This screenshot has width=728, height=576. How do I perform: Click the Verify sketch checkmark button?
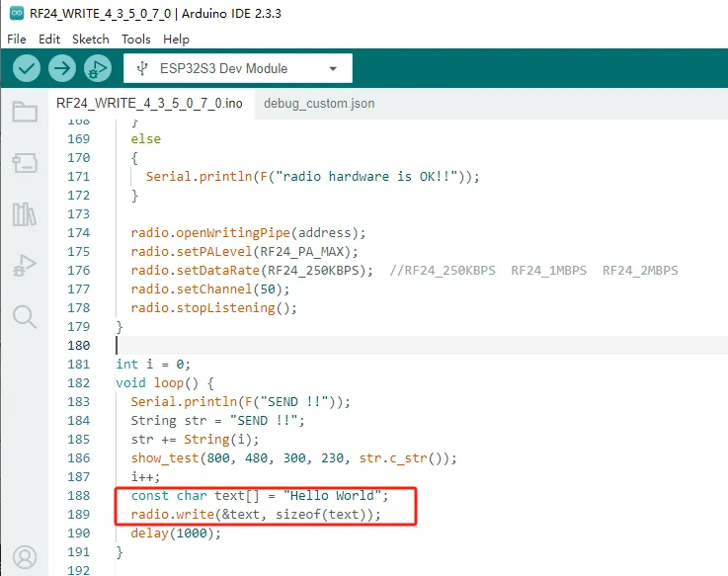(x=27, y=68)
